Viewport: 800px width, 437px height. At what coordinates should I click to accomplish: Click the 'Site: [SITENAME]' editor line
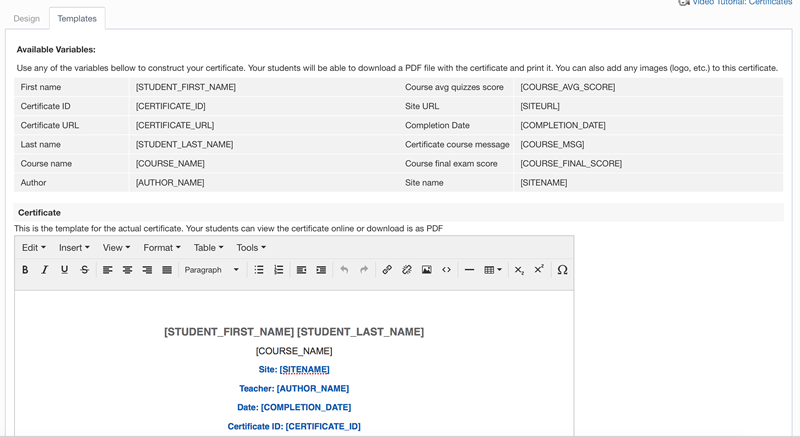(294, 370)
